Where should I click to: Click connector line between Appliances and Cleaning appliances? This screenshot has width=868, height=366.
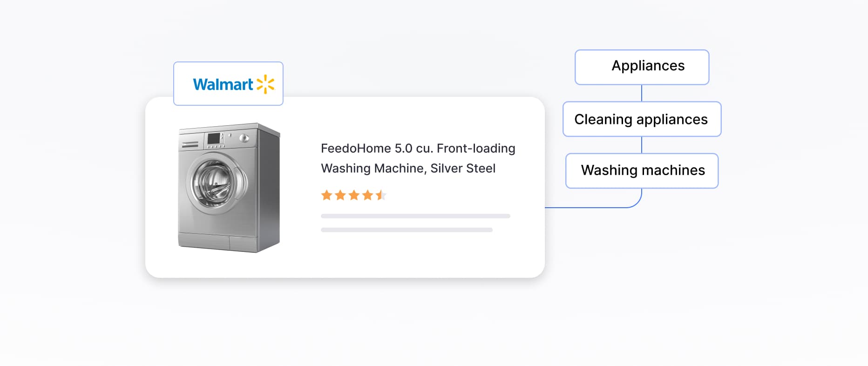click(642, 93)
